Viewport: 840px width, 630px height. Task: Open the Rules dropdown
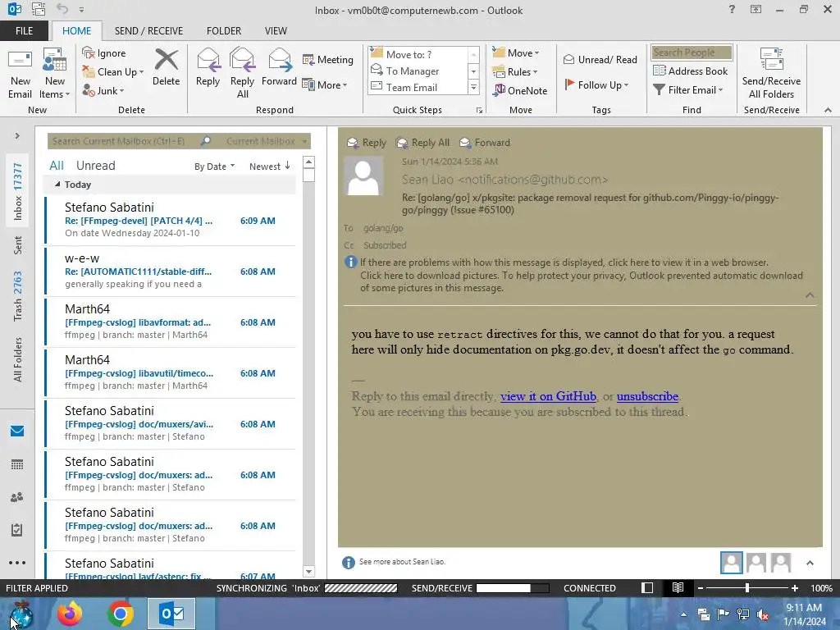515,72
